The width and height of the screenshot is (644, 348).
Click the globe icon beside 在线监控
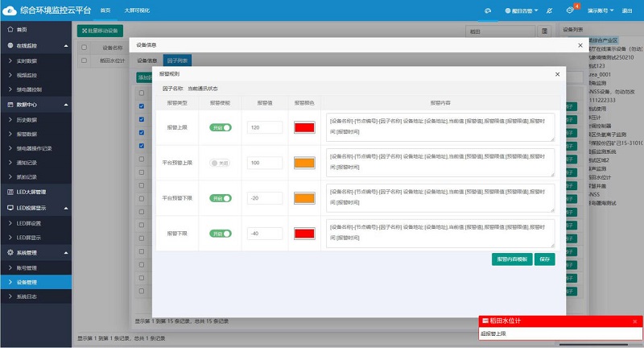[9, 46]
